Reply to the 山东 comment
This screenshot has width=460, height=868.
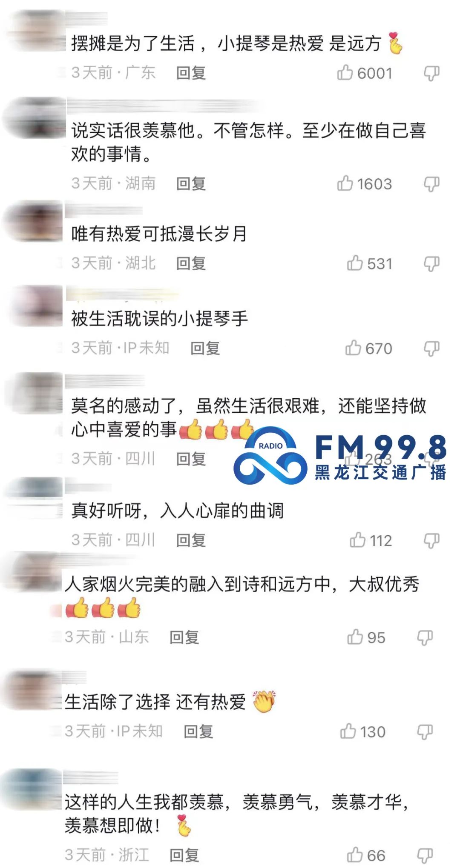(184, 637)
